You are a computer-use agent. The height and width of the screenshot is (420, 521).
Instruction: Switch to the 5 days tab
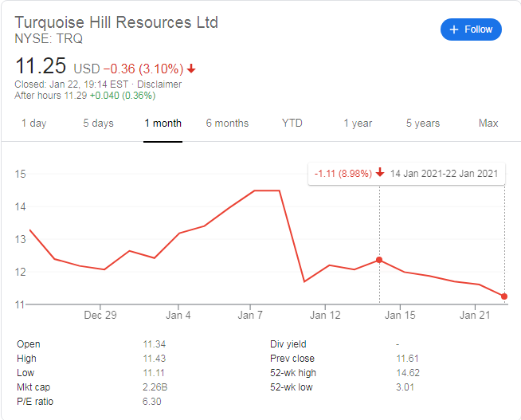(98, 124)
